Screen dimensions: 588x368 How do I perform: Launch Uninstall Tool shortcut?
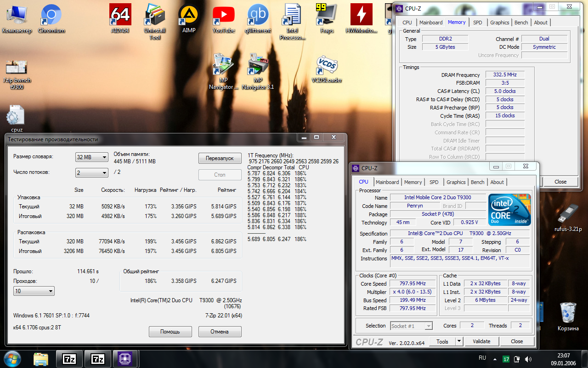(155, 22)
